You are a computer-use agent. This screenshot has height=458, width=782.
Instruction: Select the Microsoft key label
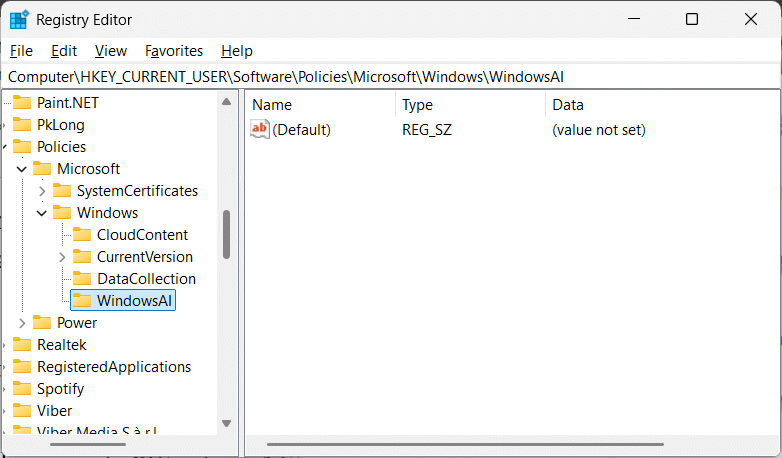point(88,168)
